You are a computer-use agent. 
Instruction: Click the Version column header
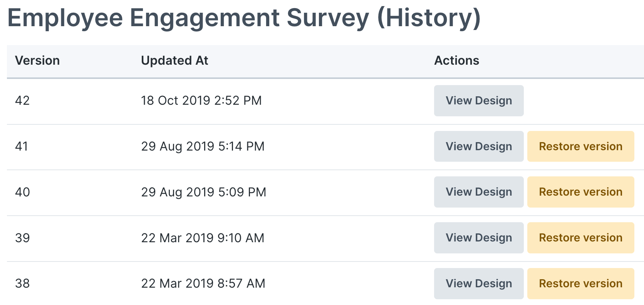coord(37,60)
